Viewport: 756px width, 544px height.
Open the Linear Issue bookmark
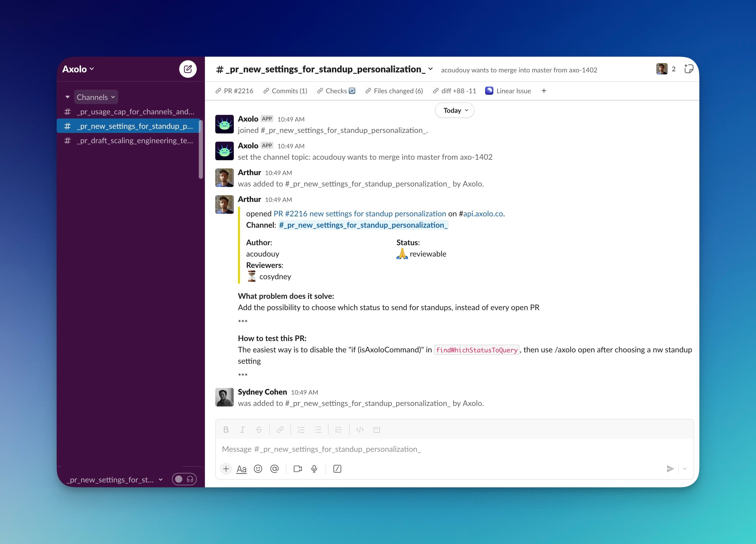508,91
